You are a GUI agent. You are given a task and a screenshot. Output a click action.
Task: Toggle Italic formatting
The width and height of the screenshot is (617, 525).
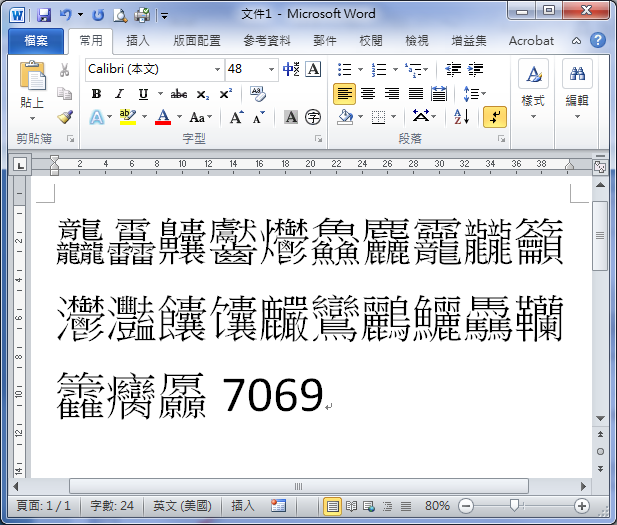(x=119, y=94)
